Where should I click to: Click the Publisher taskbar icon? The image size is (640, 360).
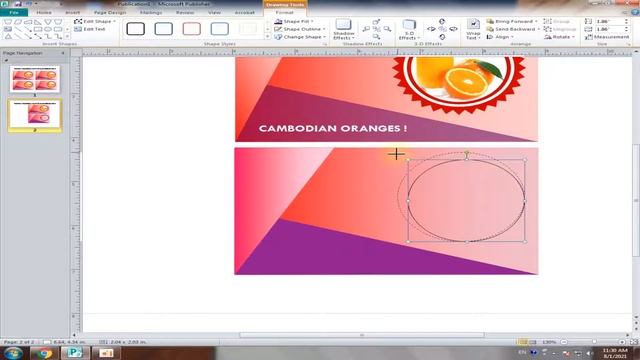pyautogui.click(x=75, y=353)
